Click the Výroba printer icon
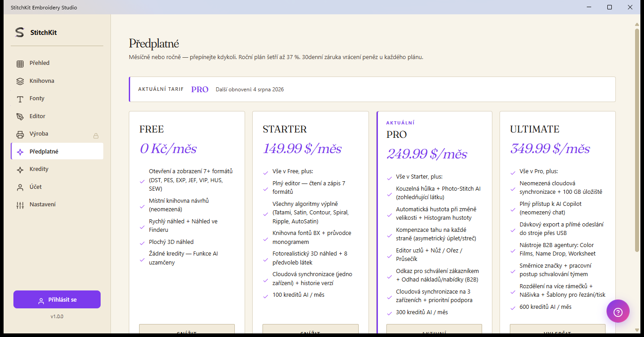 [20, 134]
